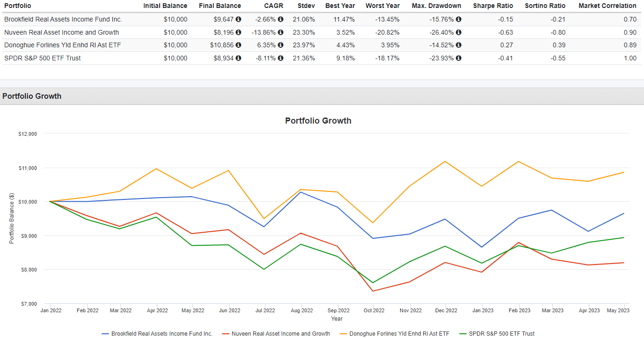The height and width of the screenshot is (338, 644).
Task: Click the Portfolio Growth section header
Action: pos(32,96)
